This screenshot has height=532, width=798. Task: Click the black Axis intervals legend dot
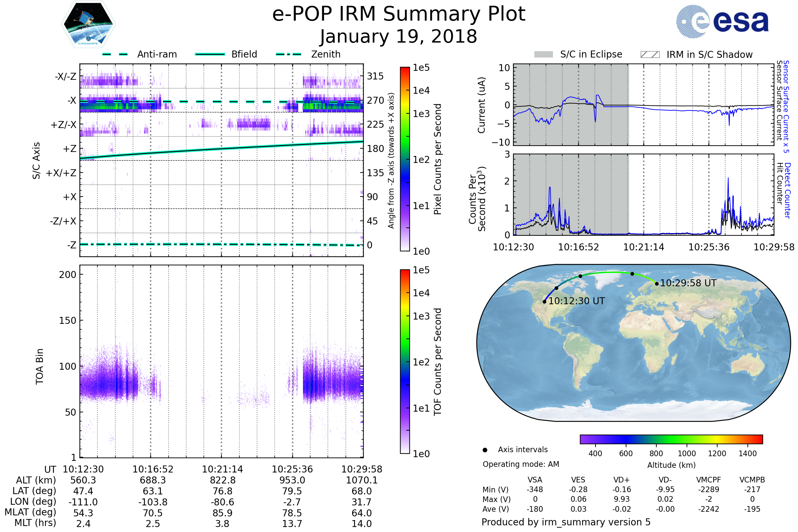tap(485, 450)
